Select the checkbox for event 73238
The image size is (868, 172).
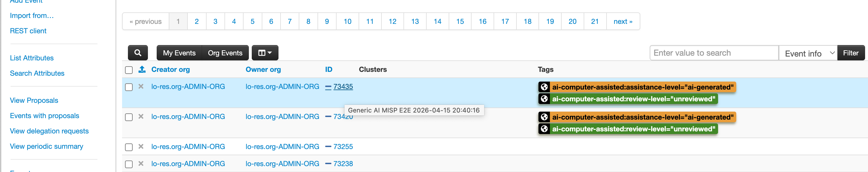(x=129, y=164)
